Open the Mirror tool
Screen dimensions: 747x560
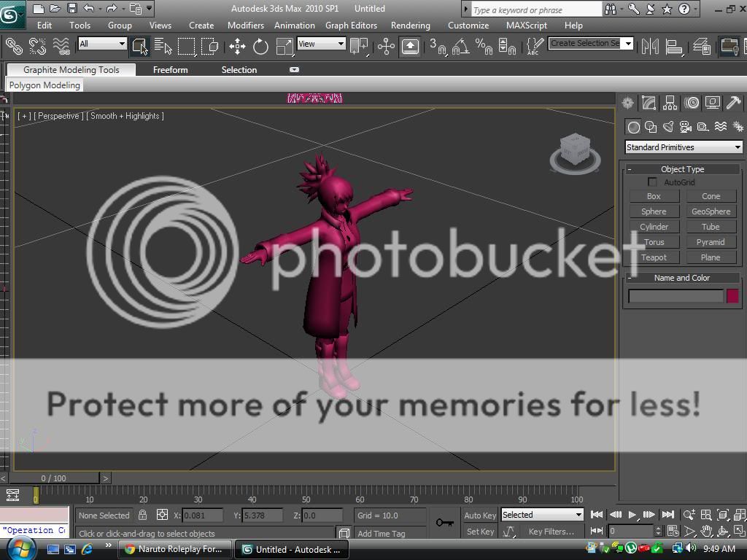point(650,46)
